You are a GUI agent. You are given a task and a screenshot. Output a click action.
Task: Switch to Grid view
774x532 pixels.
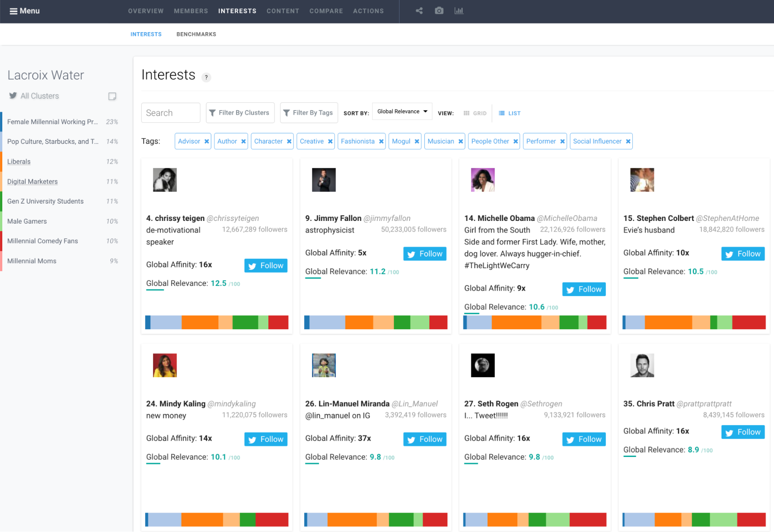475,113
